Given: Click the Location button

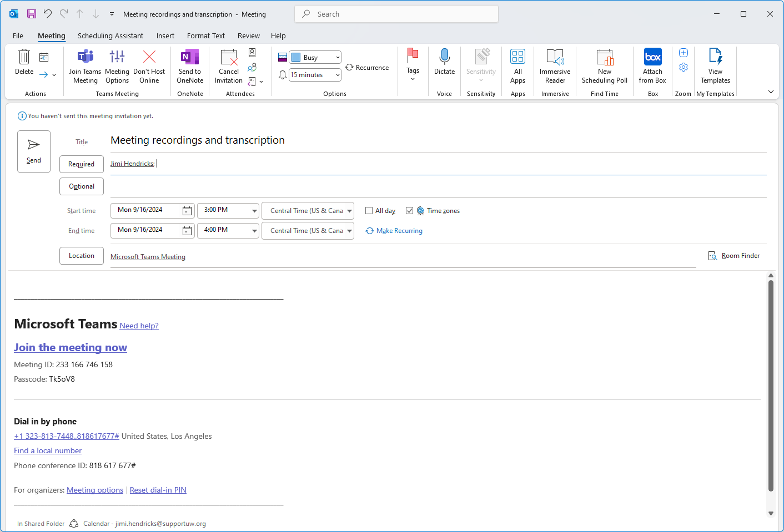Looking at the screenshot, I should pyautogui.click(x=82, y=256).
